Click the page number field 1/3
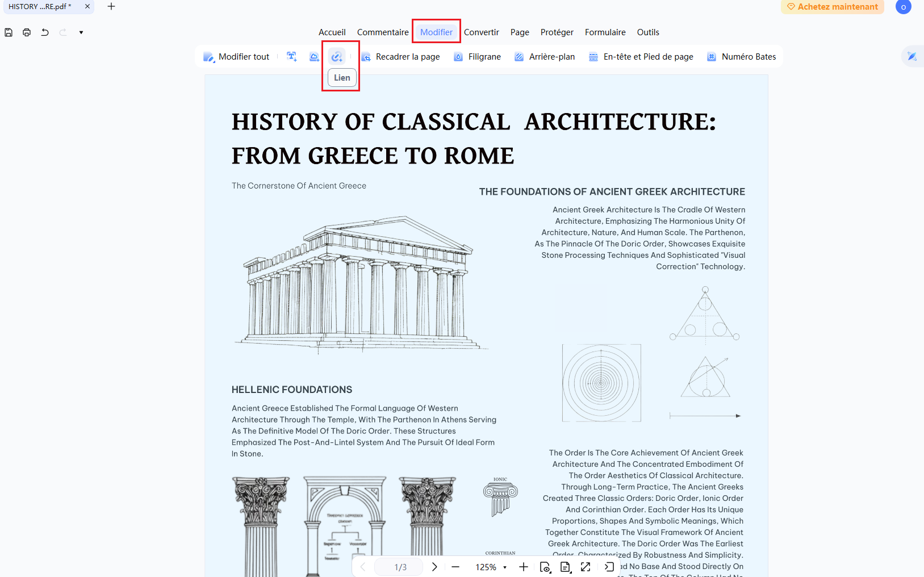Screen dimensions: 924x577 click(x=400, y=567)
